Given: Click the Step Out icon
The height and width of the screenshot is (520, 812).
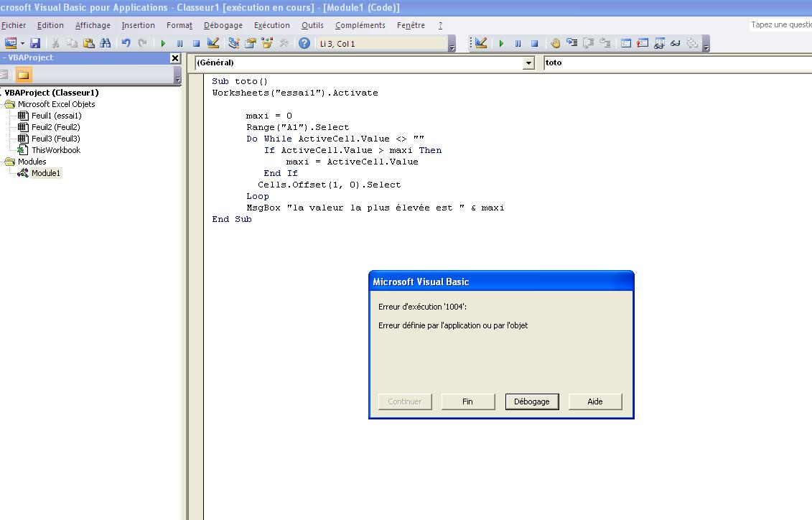Looking at the screenshot, I should [x=605, y=44].
